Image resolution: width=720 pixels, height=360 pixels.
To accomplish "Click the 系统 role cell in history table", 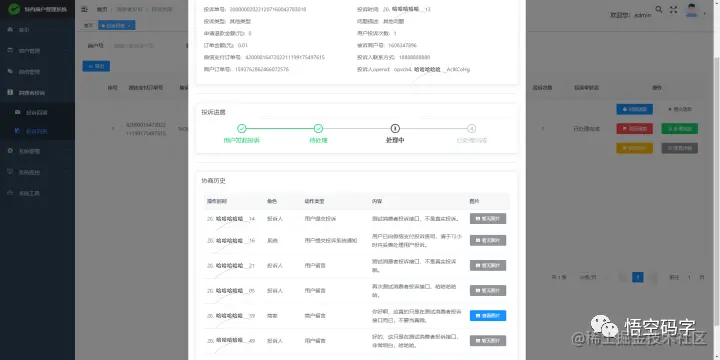I will coord(272,241).
